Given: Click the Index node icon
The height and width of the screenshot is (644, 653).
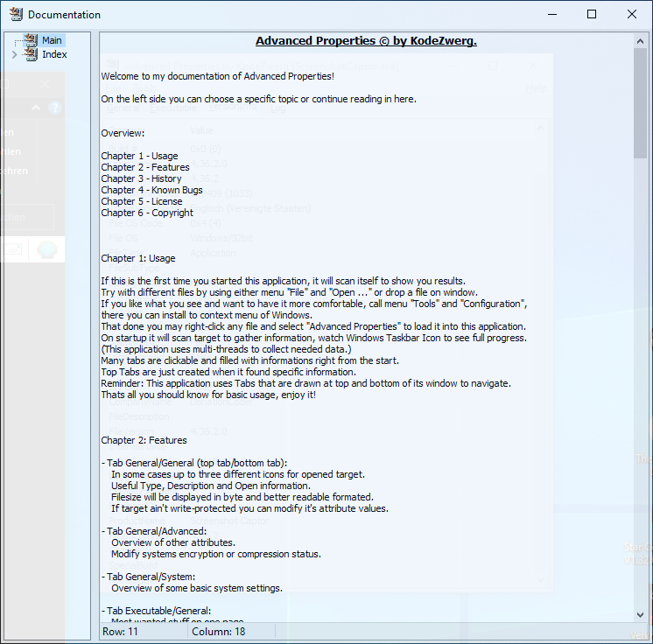Looking at the screenshot, I should pos(31,54).
